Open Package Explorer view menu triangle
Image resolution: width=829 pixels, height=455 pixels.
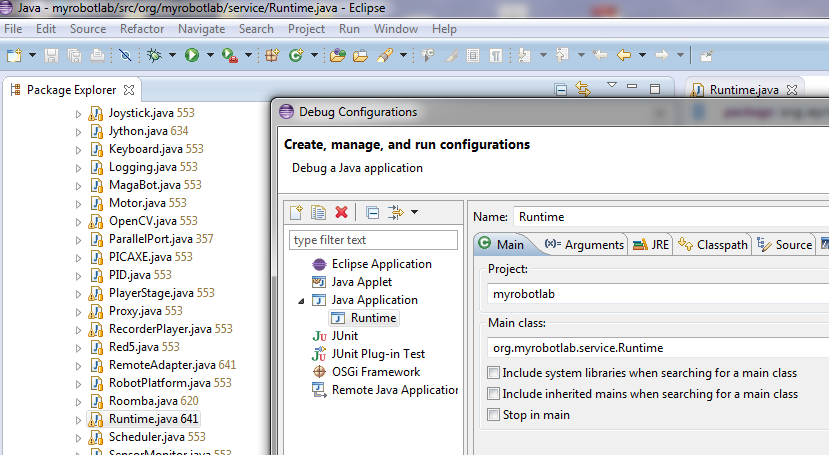click(612, 85)
